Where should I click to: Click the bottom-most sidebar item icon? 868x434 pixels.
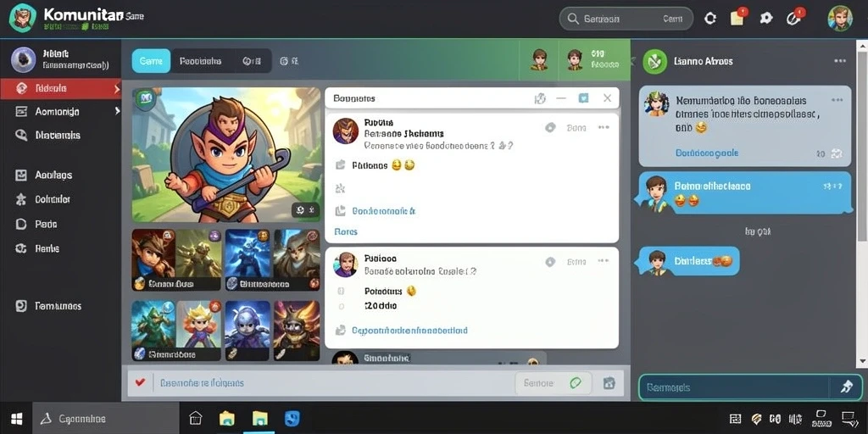[21, 305]
